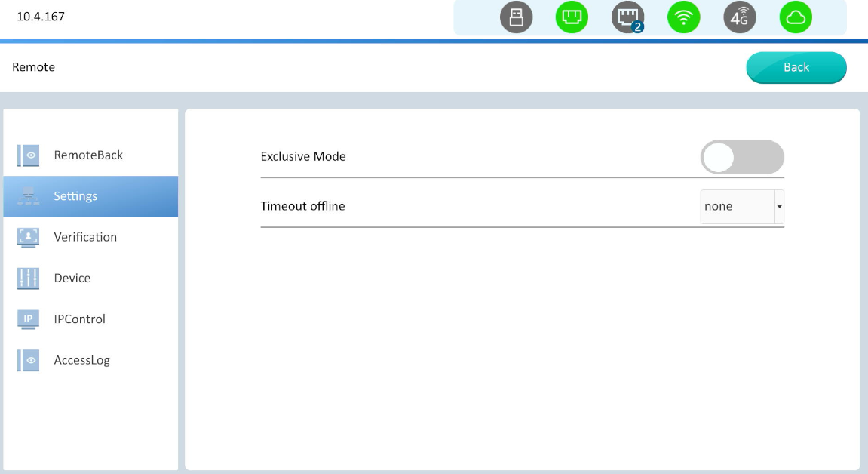
Task: Click the green Ethernet port status icon
Action: [x=572, y=18]
